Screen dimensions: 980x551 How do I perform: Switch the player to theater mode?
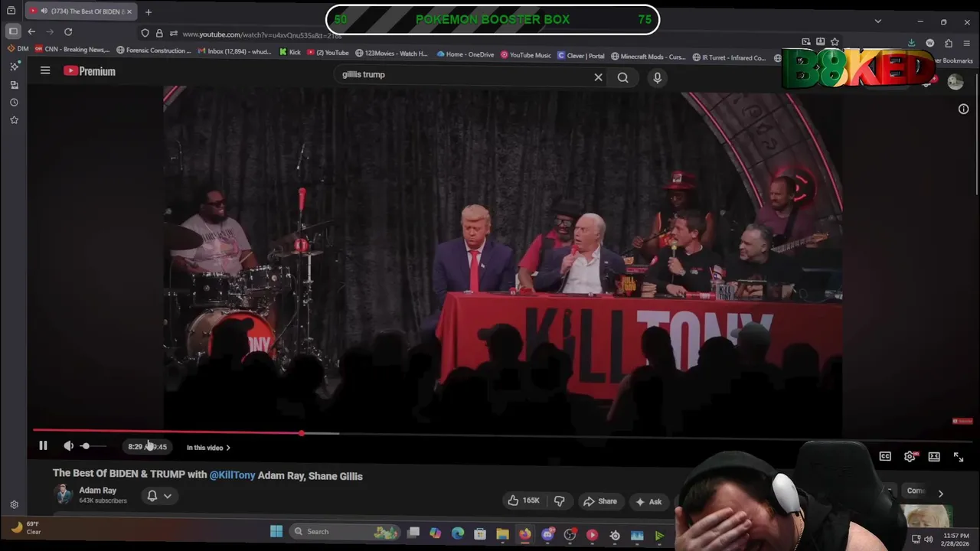(934, 457)
